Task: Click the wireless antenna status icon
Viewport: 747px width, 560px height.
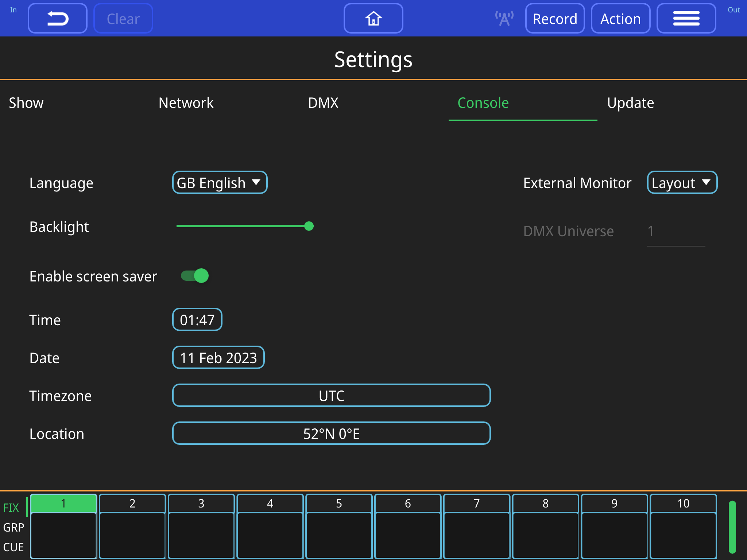Action: [504, 18]
